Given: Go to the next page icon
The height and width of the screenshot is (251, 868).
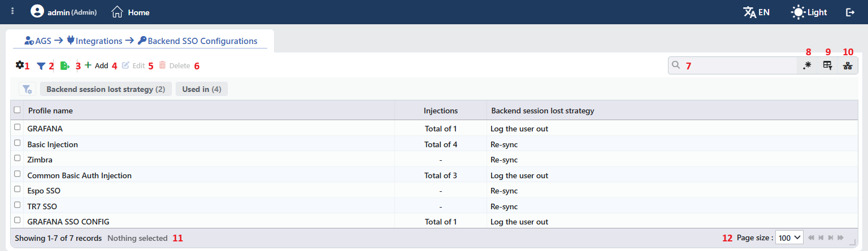Looking at the screenshot, I should [831, 238].
